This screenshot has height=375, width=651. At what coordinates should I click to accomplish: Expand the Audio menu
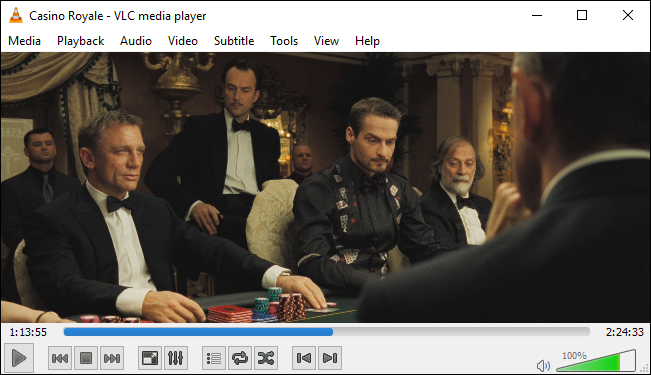tap(136, 41)
